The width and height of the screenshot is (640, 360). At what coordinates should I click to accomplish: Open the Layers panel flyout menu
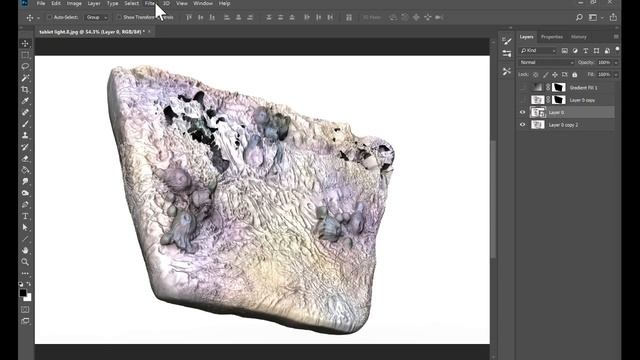[616, 37]
